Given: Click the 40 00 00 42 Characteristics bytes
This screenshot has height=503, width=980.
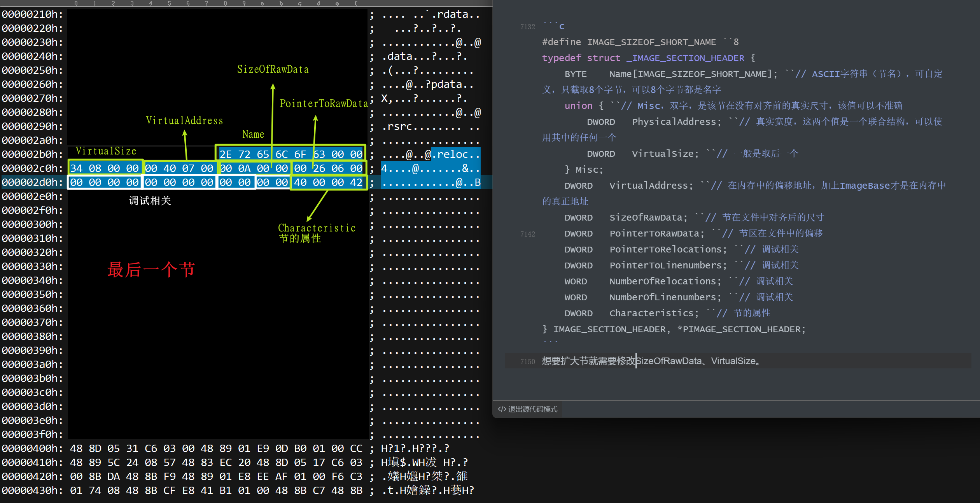Looking at the screenshot, I should [328, 182].
